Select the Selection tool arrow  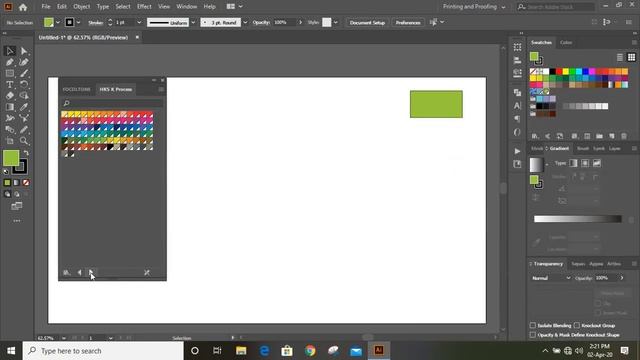point(10,51)
